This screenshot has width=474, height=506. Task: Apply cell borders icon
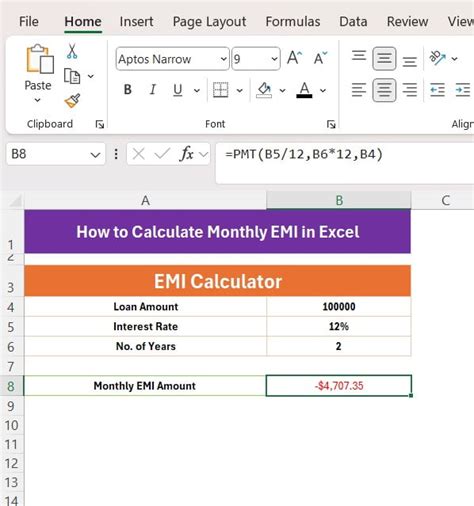[220, 90]
